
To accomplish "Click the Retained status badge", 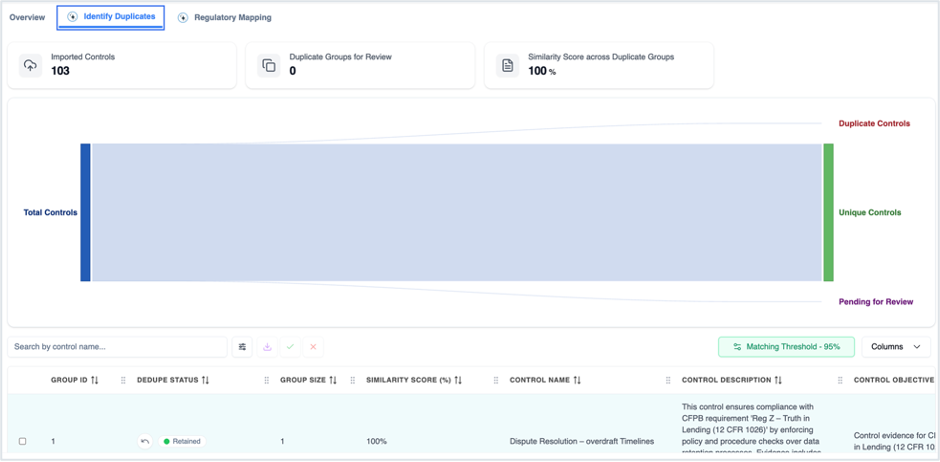I will tap(182, 442).
